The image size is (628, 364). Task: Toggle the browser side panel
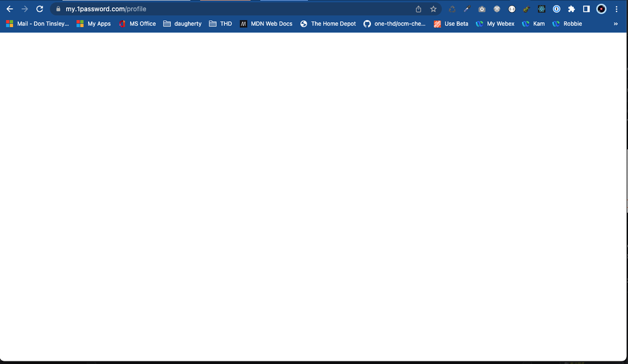(x=586, y=9)
